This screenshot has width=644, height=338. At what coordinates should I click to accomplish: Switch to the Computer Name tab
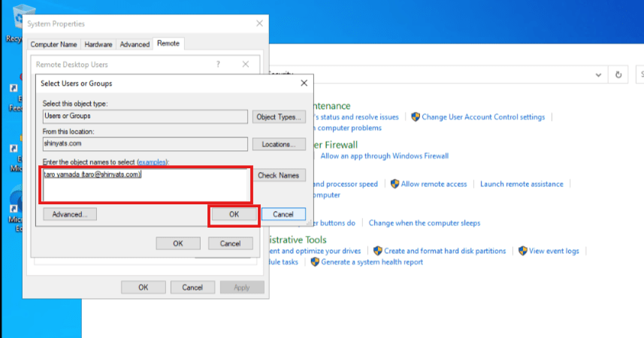tap(53, 44)
